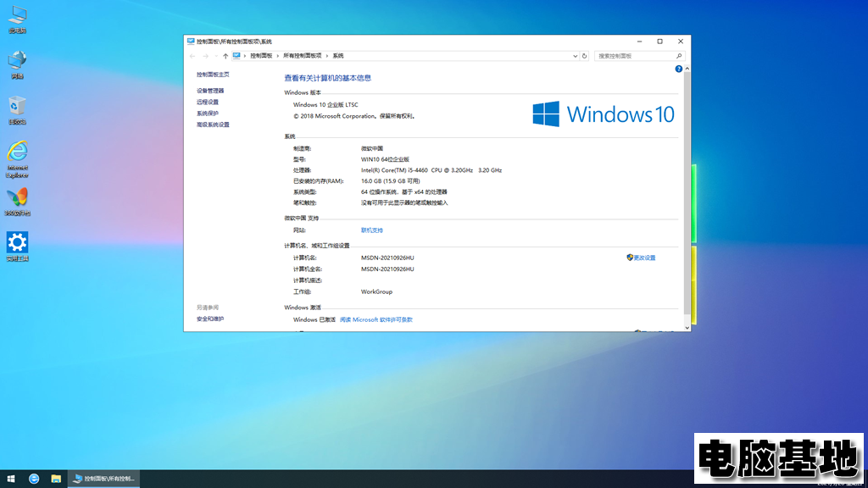The height and width of the screenshot is (488, 868).
Task: Select the 所有控制面板项 breadcrumb
Action: pyautogui.click(x=303, y=56)
